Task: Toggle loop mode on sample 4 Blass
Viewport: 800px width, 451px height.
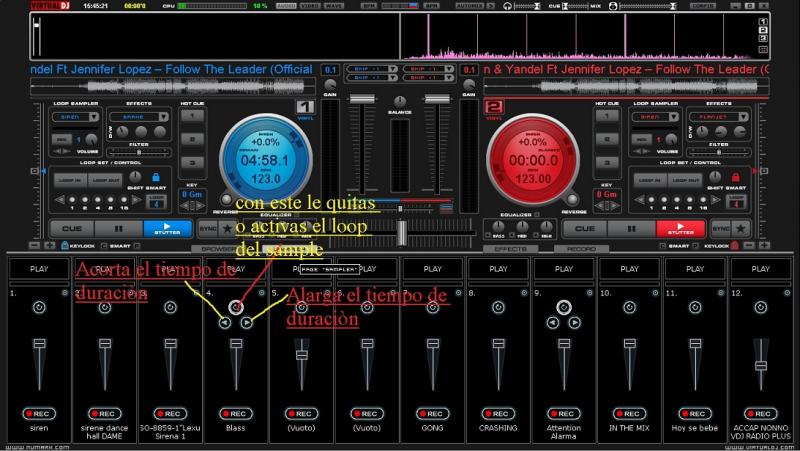Action: tap(236, 307)
